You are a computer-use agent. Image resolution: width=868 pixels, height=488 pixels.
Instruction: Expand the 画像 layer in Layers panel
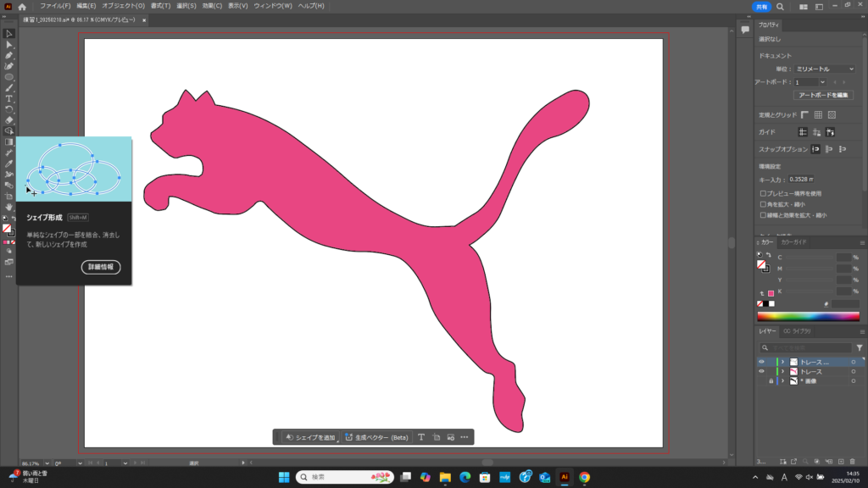[x=782, y=382]
